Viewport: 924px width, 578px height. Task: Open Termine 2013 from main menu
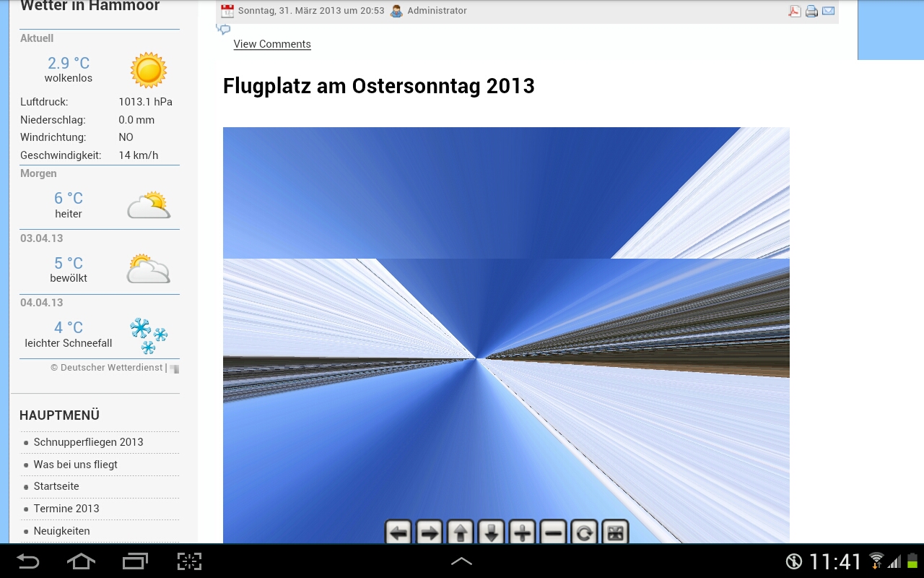(x=66, y=509)
